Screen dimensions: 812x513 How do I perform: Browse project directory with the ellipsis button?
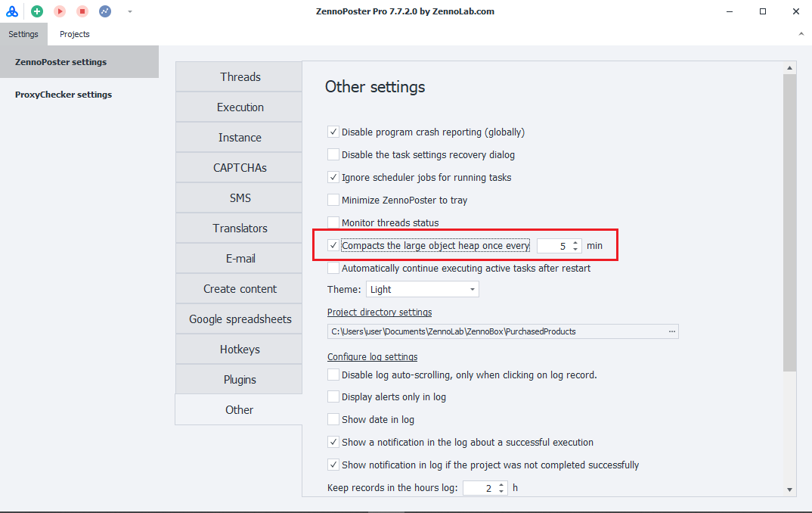(x=671, y=331)
